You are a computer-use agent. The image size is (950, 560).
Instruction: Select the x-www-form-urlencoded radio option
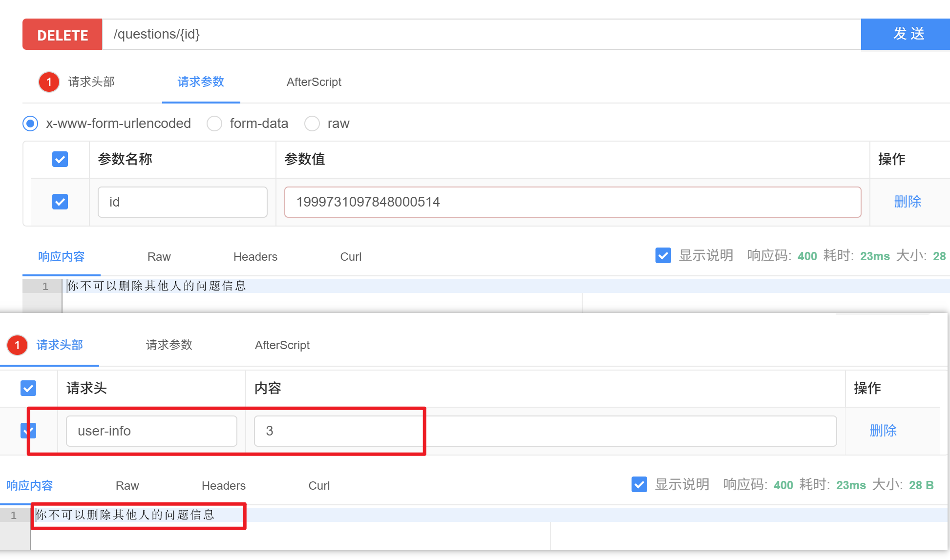point(30,124)
